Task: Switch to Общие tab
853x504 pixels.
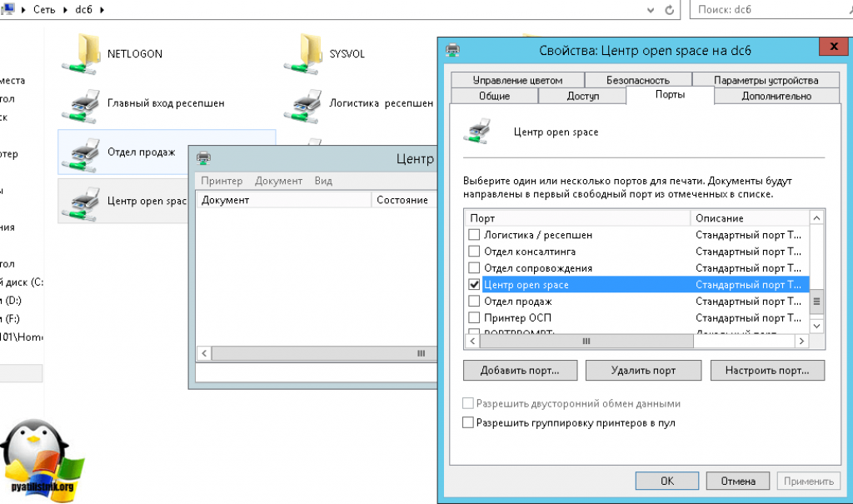Action: (x=495, y=96)
